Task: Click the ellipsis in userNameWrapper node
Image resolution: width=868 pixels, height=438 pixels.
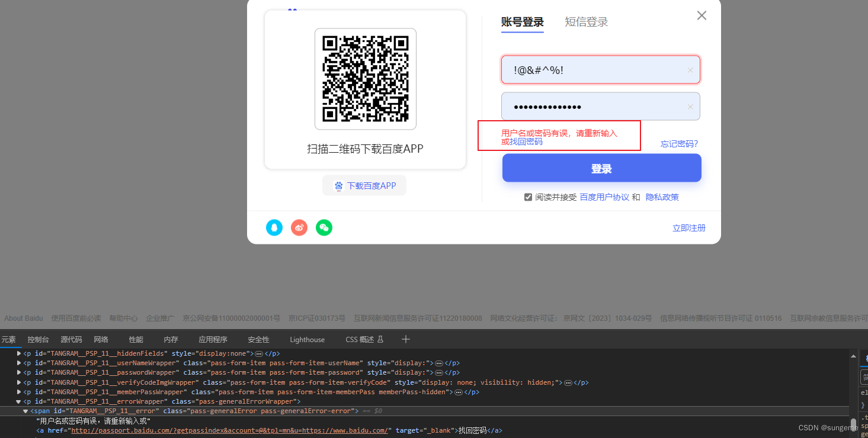Action: [x=439, y=363]
